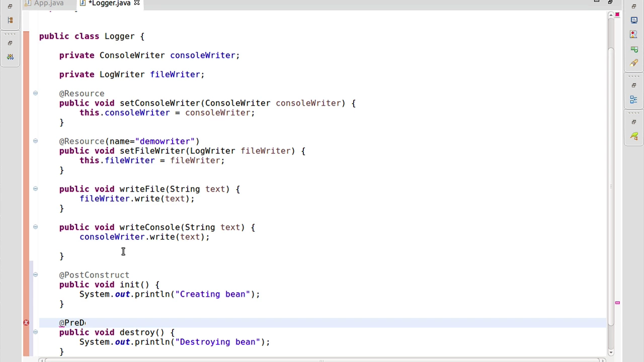Click the incomplete @PreD annotation

click(72, 323)
